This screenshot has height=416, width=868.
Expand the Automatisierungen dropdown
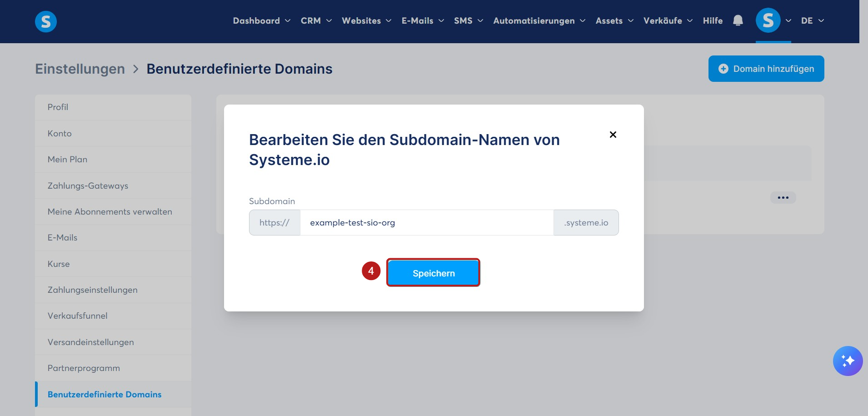coord(539,20)
